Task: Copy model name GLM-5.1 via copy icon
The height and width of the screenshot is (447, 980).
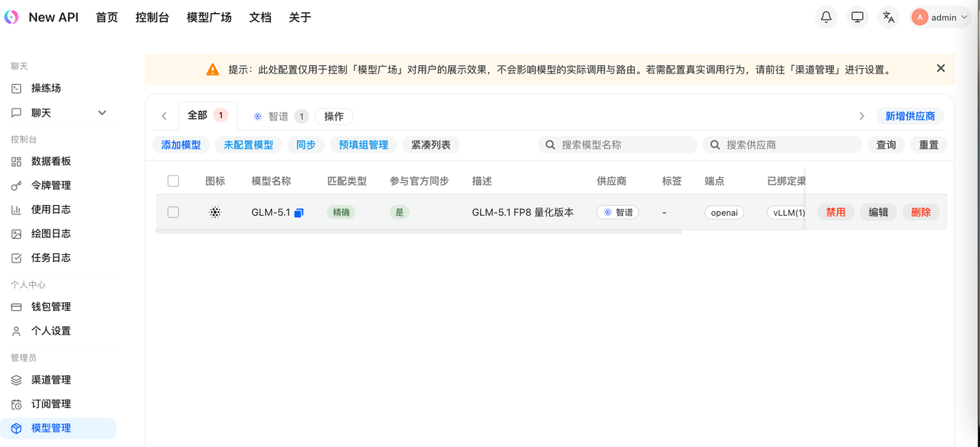Action: pyautogui.click(x=299, y=213)
